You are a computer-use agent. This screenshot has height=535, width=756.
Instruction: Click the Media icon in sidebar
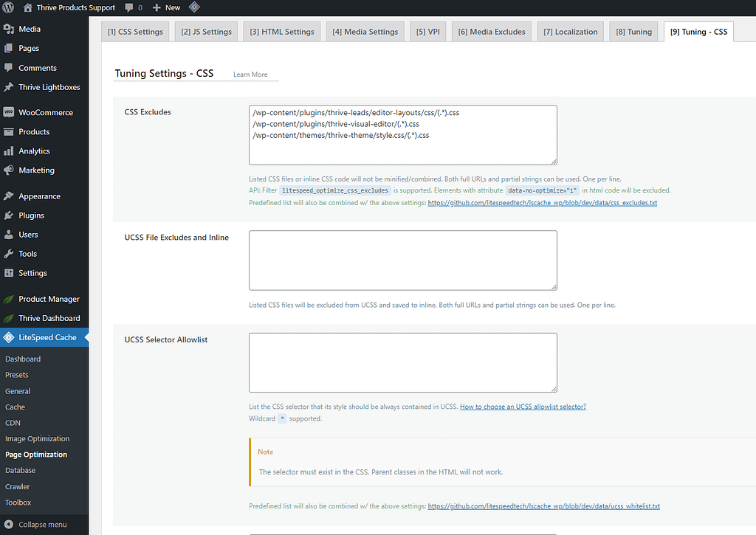click(x=9, y=29)
